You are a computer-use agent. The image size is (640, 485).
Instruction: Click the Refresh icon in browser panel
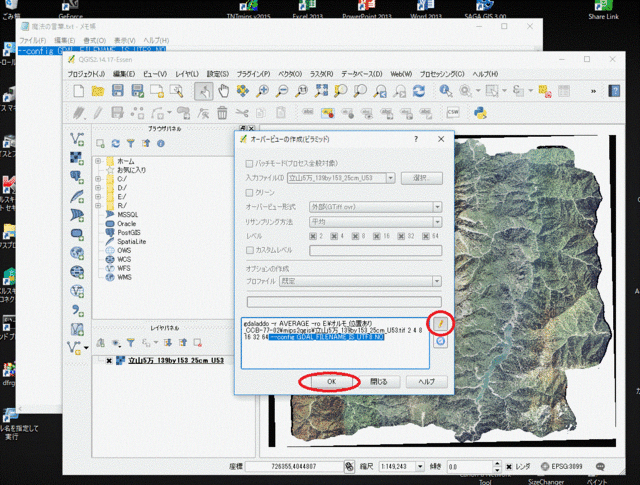click(116, 143)
